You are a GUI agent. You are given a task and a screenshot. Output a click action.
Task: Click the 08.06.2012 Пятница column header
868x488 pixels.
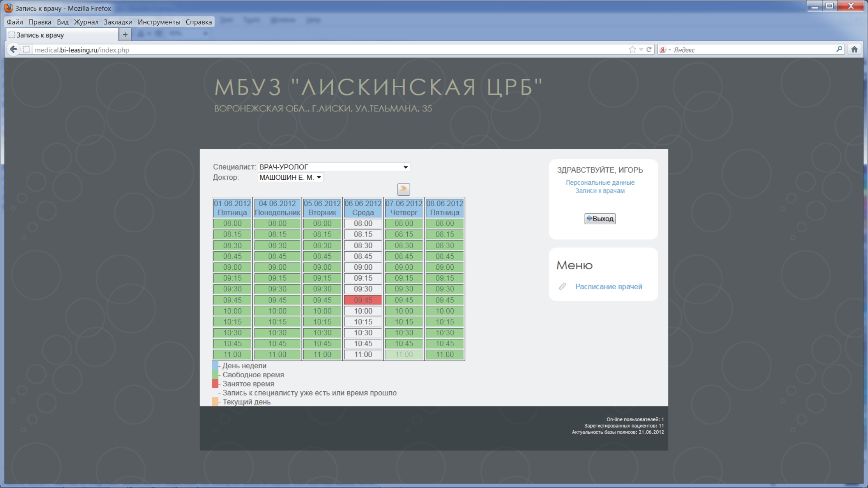[444, 208]
